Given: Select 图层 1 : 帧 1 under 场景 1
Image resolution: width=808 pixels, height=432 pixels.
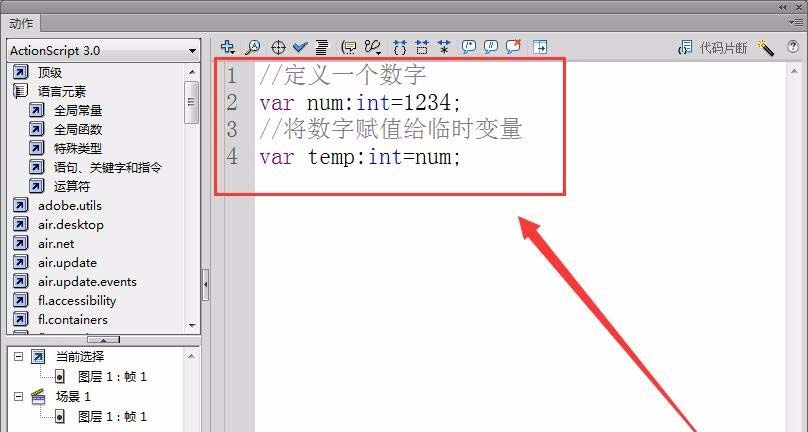Looking at the screenshot, I should pyautogui.click(x=112, y=417).
